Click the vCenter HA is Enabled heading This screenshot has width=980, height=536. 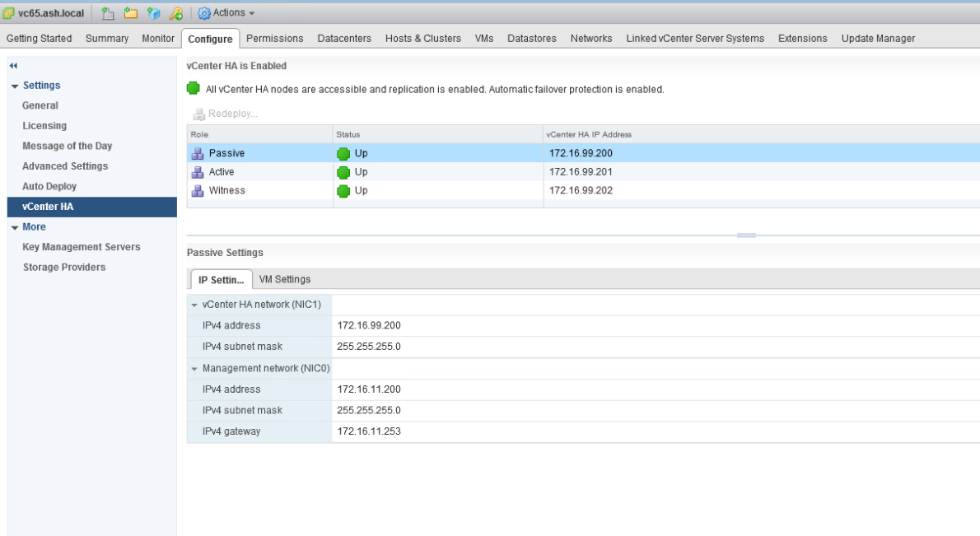pyautogui.click(x=236, y=66)
